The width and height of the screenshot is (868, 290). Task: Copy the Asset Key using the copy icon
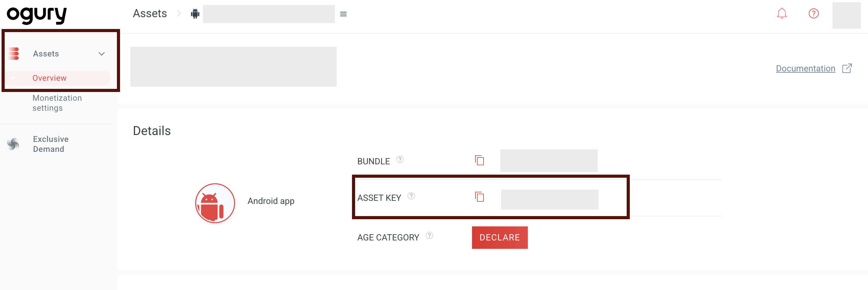479,197
